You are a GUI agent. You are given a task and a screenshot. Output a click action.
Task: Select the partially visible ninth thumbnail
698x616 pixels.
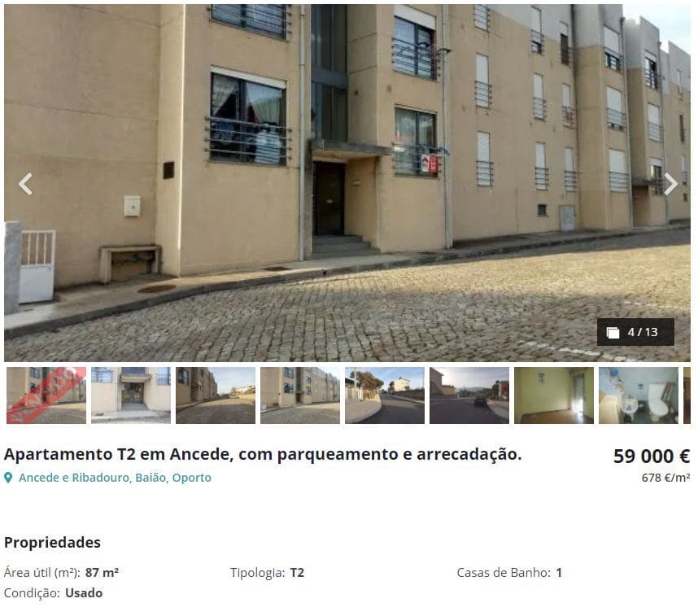687,395
